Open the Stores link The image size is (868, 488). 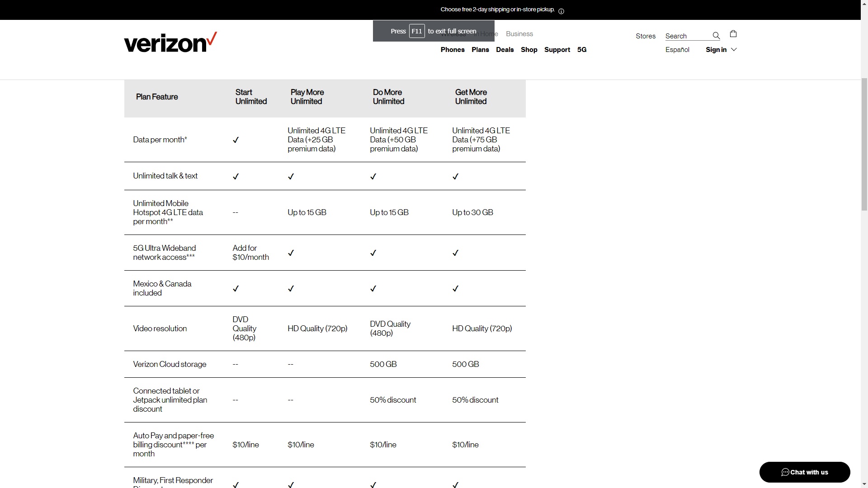tap(646, 36)
